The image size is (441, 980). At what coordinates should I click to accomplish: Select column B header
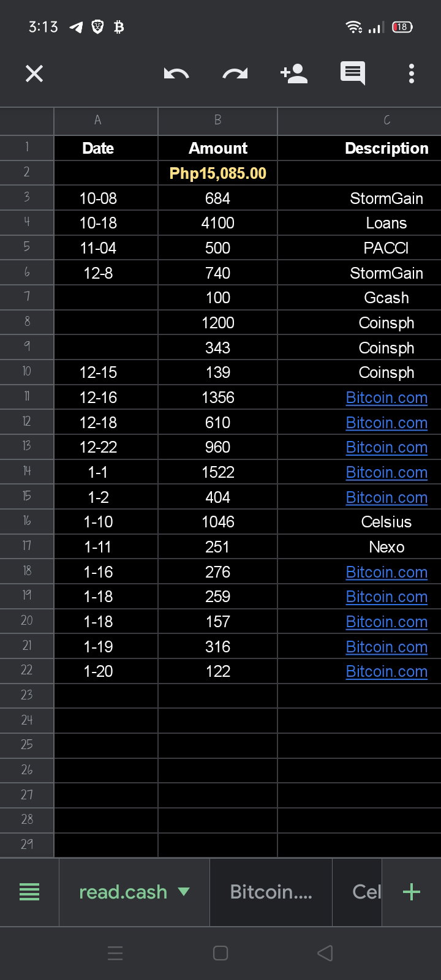tap(218, 121)
